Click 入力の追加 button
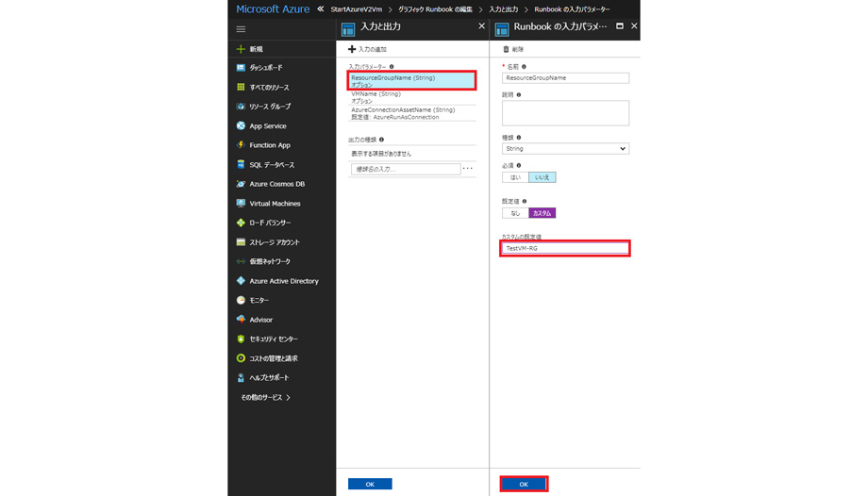The height and width of the screenshot is (496, 868). coord(368,49)
